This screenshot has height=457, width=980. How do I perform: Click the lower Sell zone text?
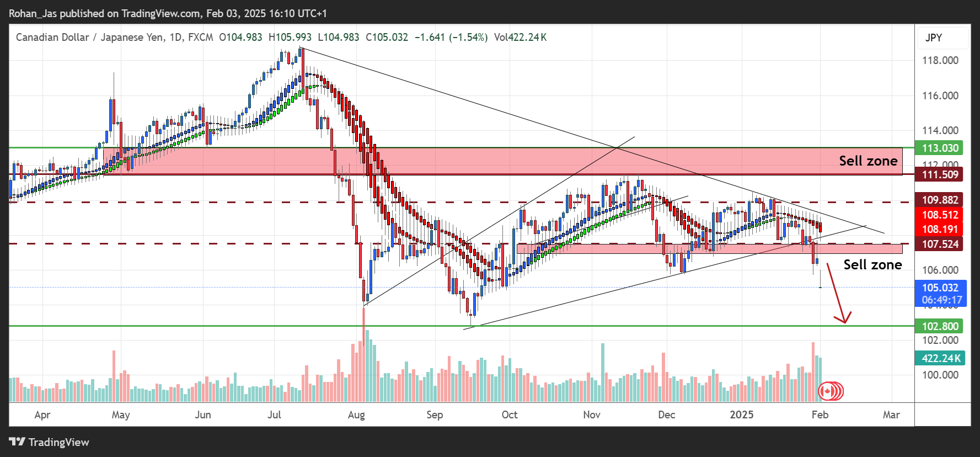(872, 264)
